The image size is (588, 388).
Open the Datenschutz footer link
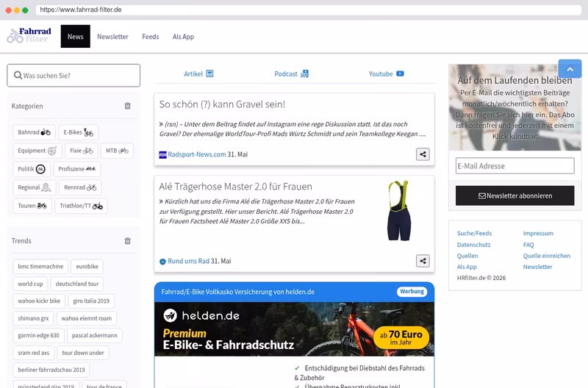click(x=473, y=245)
